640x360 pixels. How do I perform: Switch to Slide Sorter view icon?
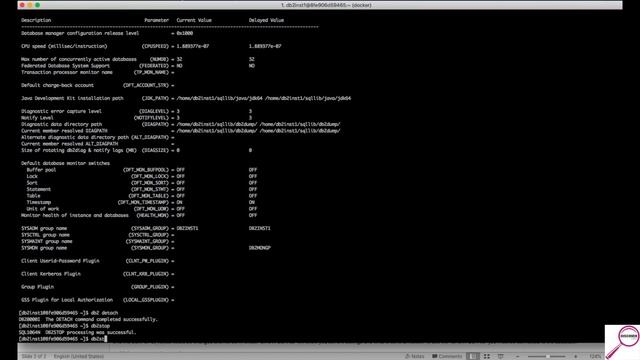click(487, 356)
